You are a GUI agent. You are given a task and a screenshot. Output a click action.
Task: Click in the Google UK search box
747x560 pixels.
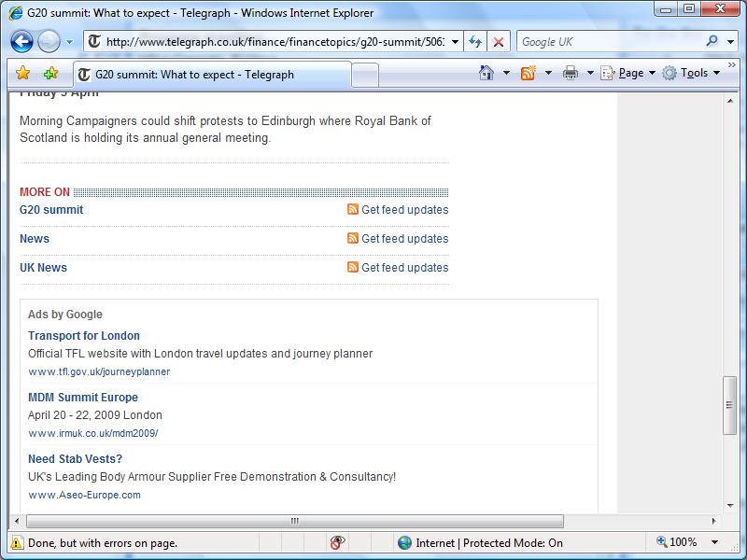pos(607,42)
